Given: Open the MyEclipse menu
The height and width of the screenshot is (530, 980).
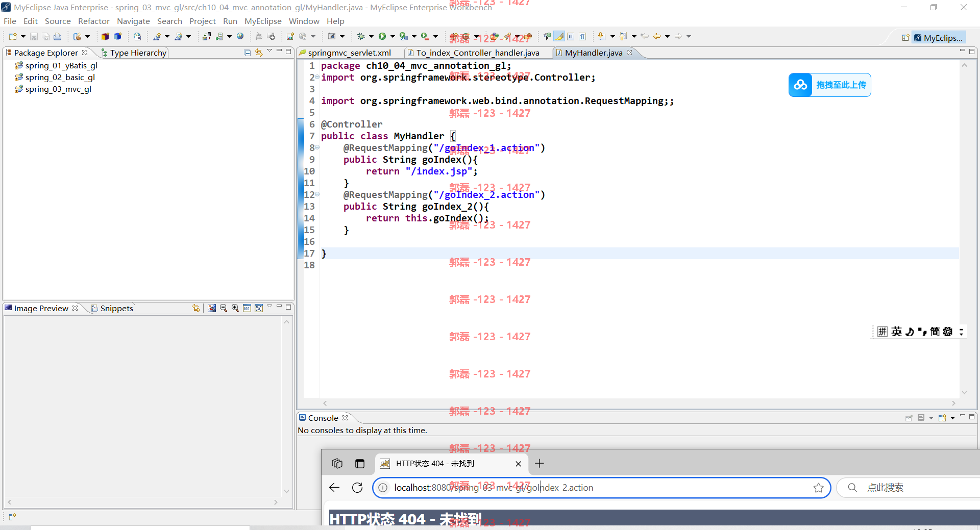Looking at the screenshot, I should 263,21.
